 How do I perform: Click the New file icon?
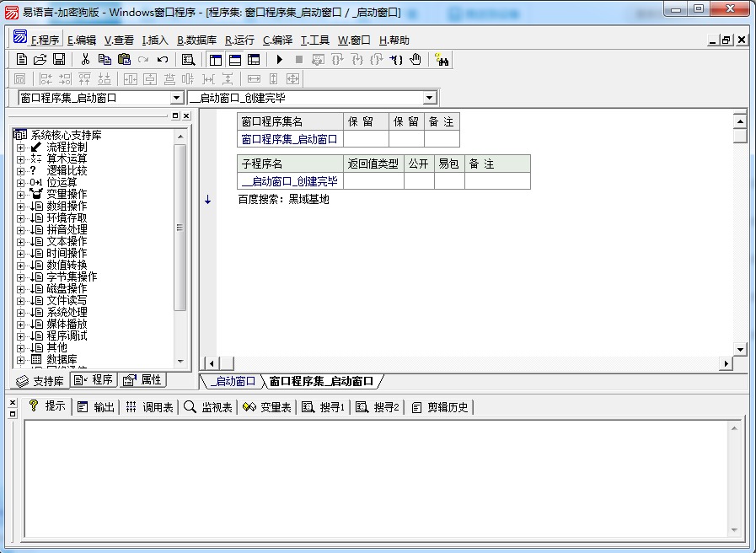coord(22,59)
